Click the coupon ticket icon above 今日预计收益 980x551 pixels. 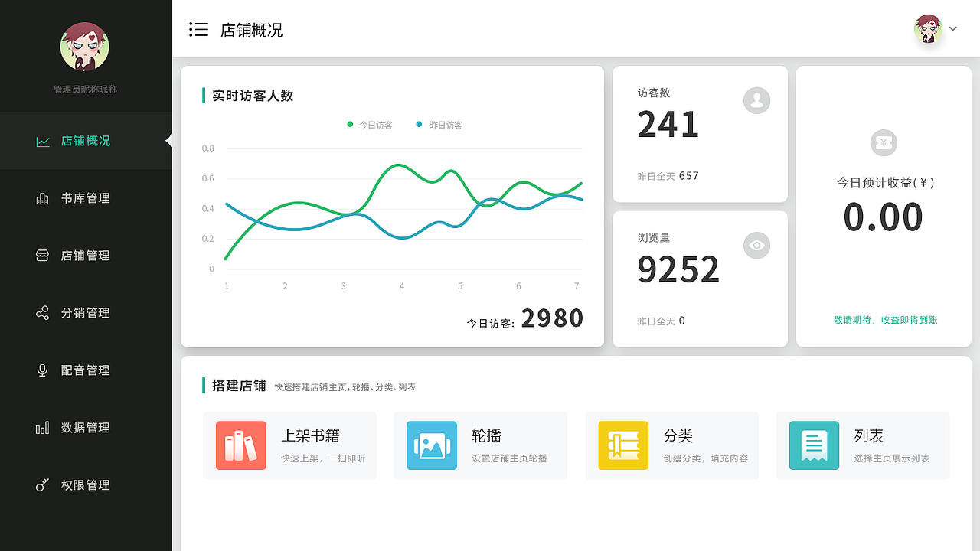(x=884, y=142)
